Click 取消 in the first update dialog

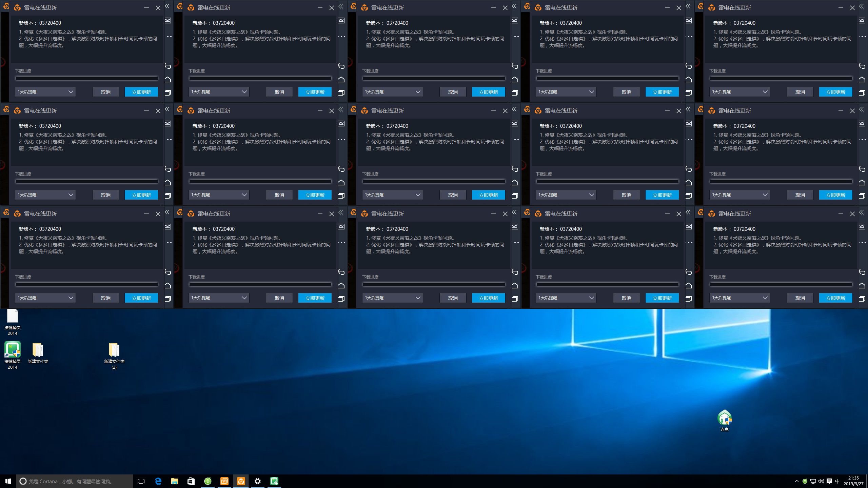[106, 92]
